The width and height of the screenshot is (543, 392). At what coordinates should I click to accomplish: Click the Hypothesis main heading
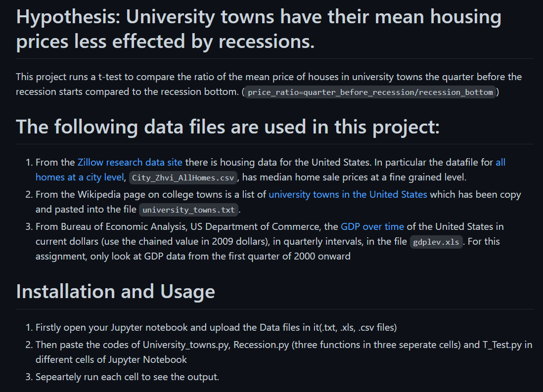click(258, 29)
